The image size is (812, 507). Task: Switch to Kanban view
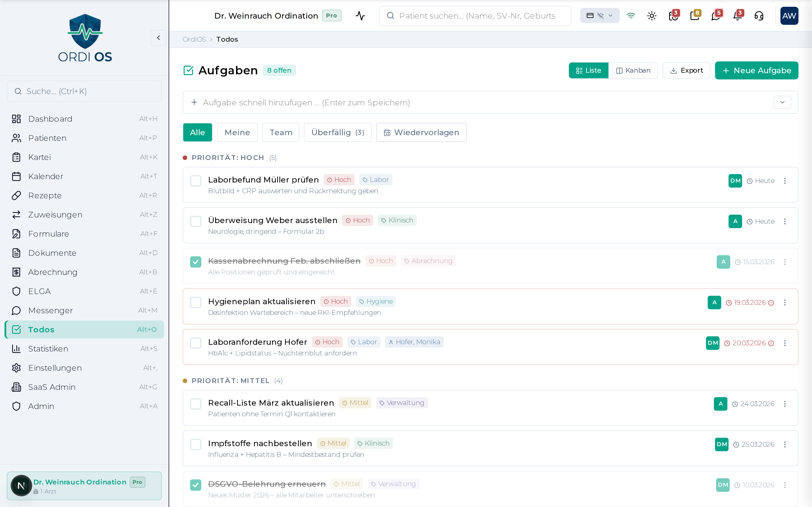pyautogui.click(x=633, y=70)
